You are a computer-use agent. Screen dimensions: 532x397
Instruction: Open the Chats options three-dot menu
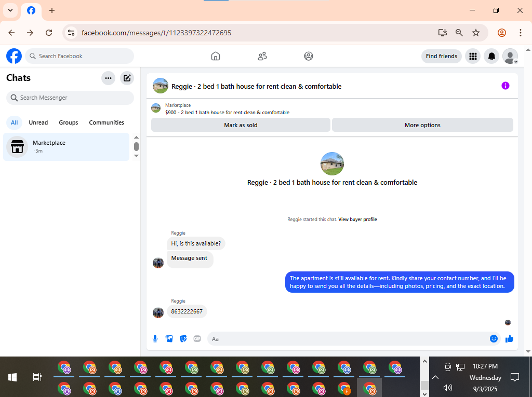[x=108, y=78]
